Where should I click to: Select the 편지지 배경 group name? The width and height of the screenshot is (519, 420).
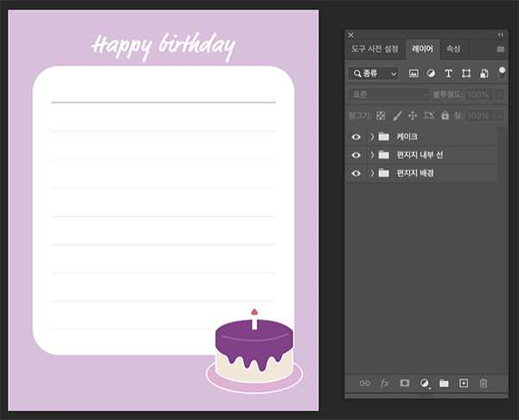415,173
